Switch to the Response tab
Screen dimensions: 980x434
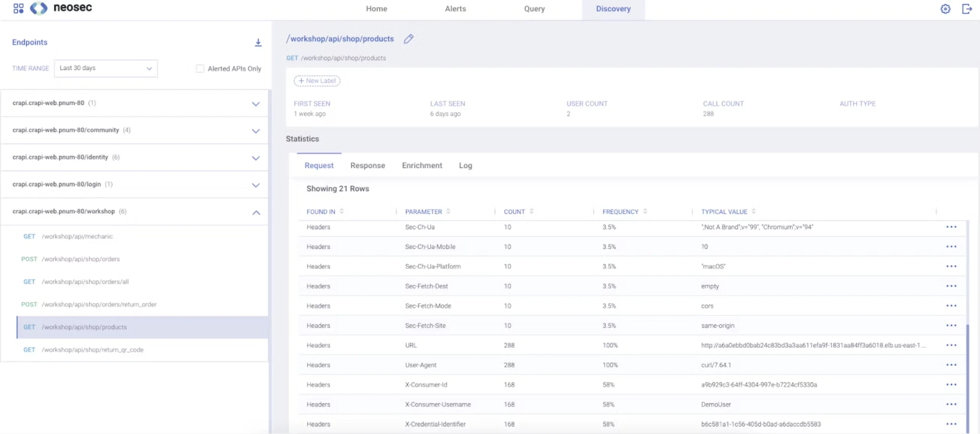(367, 165)
